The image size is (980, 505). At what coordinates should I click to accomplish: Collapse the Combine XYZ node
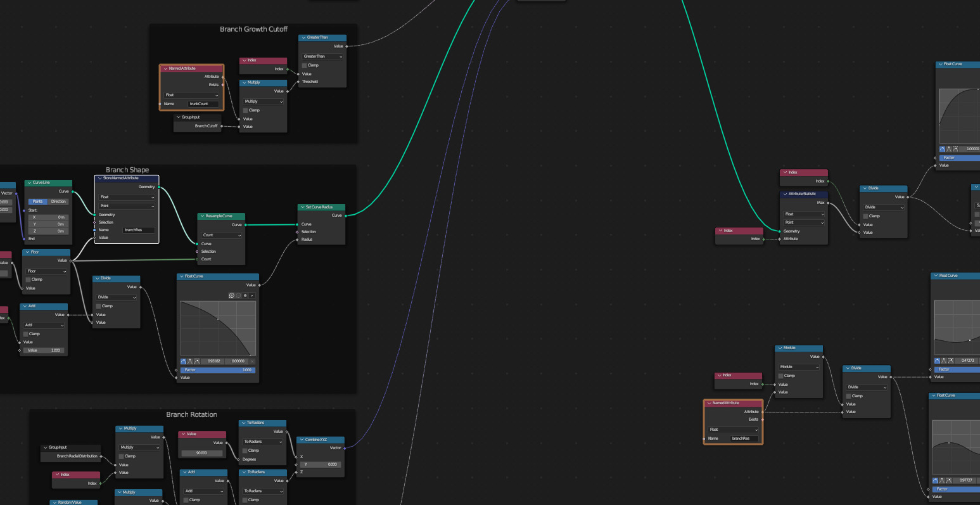(302, 440)
